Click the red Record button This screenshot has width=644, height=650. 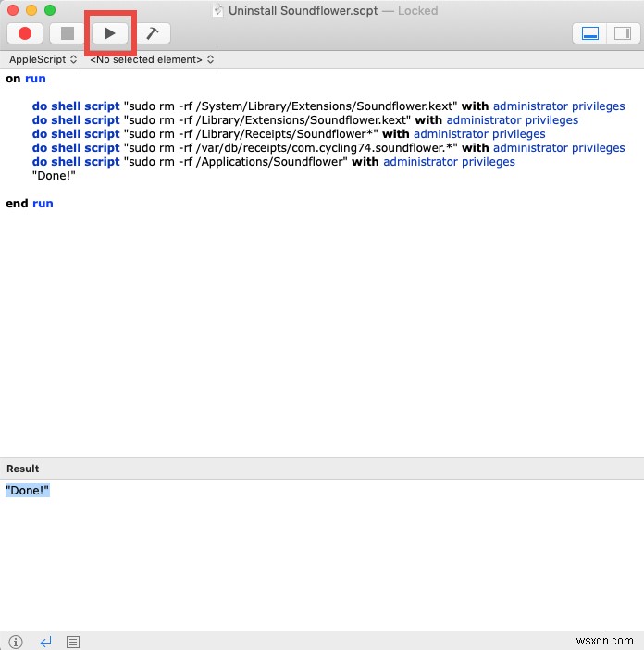pos(25,33)
